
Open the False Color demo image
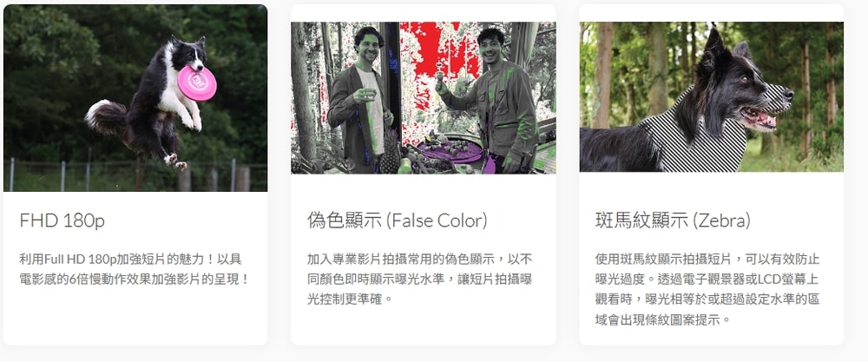point(424,98)
